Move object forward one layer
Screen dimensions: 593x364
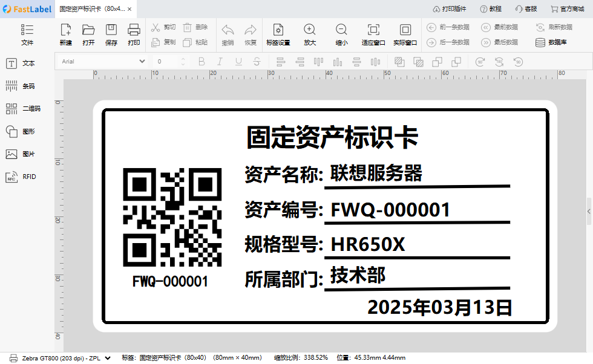[x=437, y=62]
